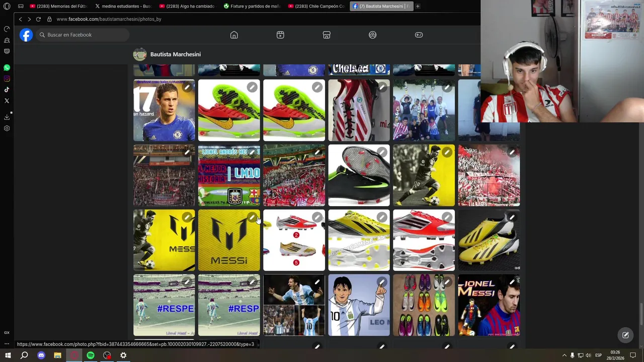644x362 pixels.
Task: Click pencil on Messi cartoon number 10 photo
Action: point(382,282)
